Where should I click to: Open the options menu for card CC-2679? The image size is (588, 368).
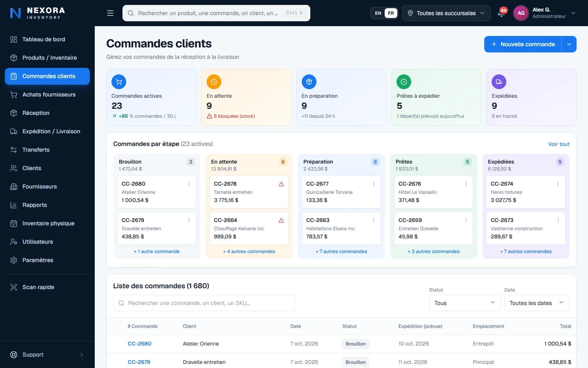point(189,220)
